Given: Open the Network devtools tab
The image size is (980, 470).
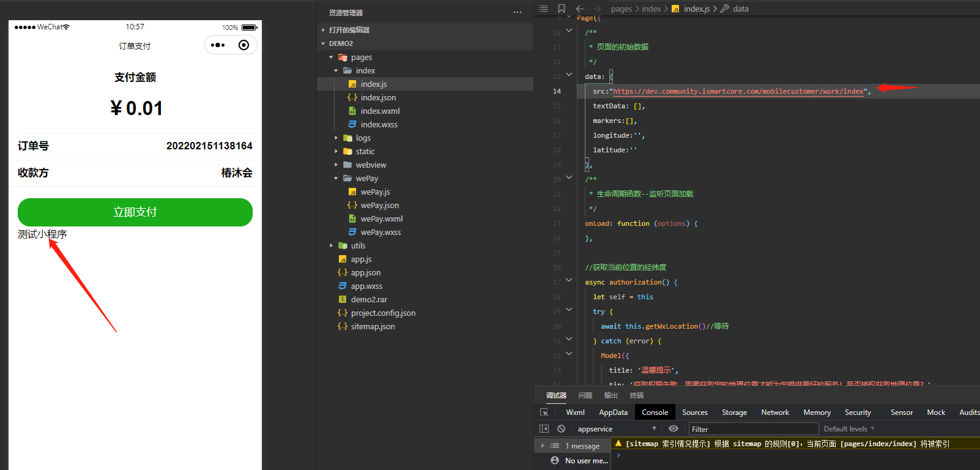Looking at the screenshot, I should 775,412.
